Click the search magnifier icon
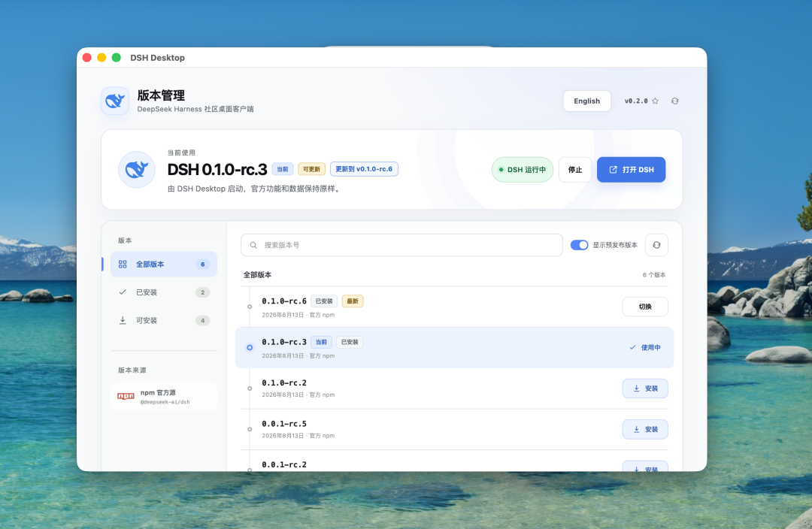Screen dimensions: 812x529 pyautogui.click(x=253, y=245)
